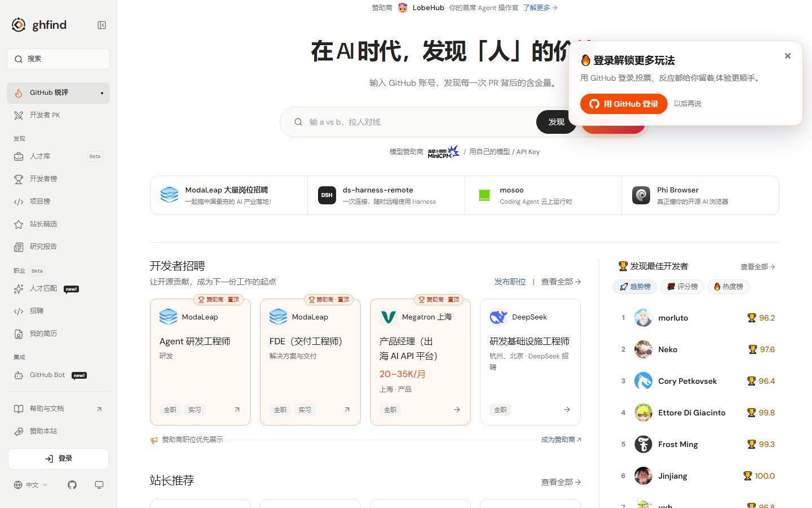Focus the main GitHub account input
This screenshot has width=812, height=508.
[420, 122]
